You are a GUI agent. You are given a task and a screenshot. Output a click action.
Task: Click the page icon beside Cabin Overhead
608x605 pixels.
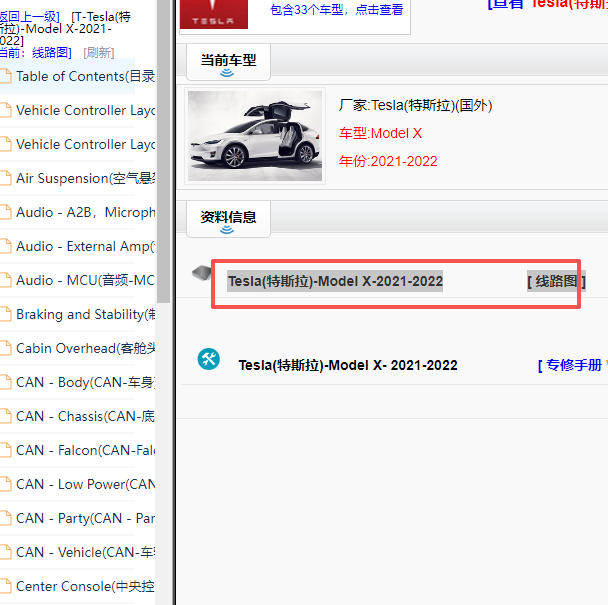pos(5,348)
